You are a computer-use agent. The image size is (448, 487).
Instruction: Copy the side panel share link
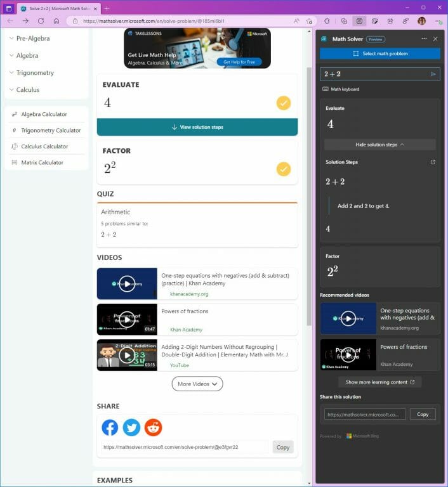[x=423, y=414]
